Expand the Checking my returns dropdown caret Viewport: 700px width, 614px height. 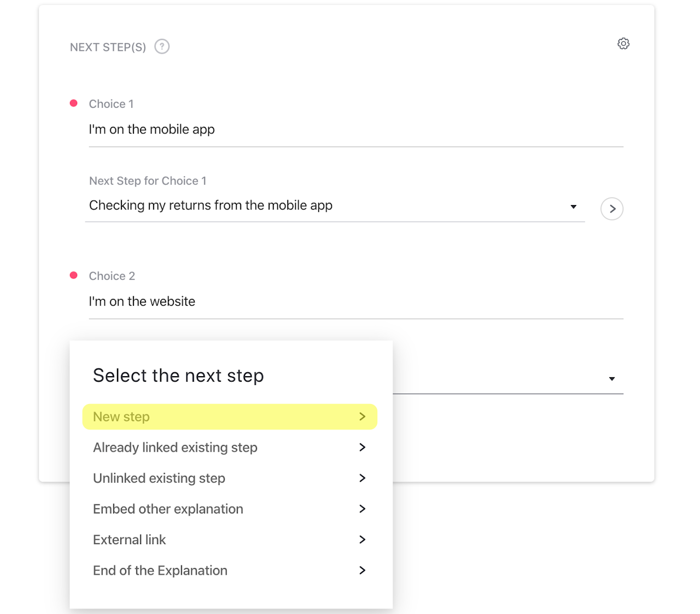[573, 207]
